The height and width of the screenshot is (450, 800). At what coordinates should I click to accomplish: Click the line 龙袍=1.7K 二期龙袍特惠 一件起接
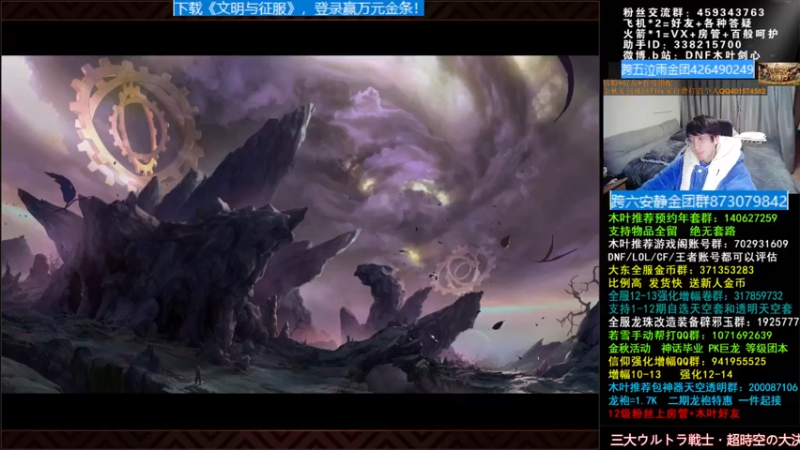point(694,401)
